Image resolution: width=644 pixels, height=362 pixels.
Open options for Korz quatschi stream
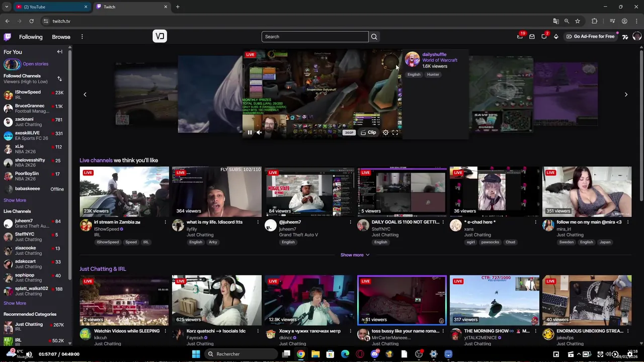[258, 331]
